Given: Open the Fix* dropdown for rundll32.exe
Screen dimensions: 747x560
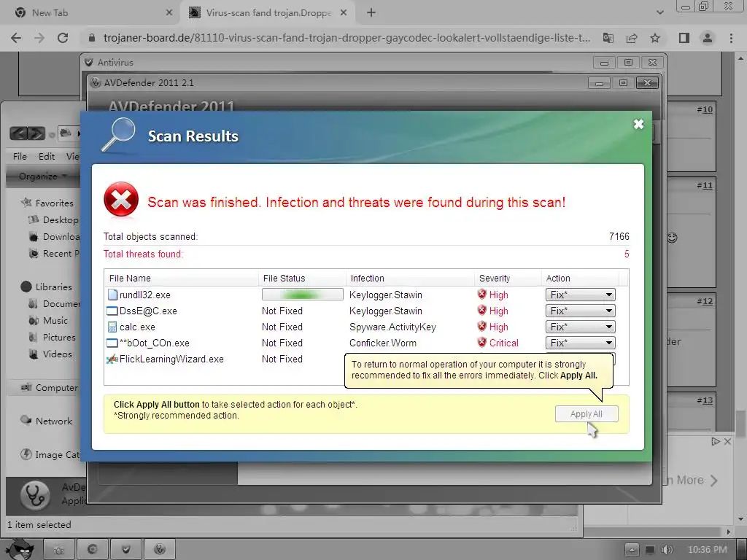Looking at the screenshot, I should coord(580,295).
